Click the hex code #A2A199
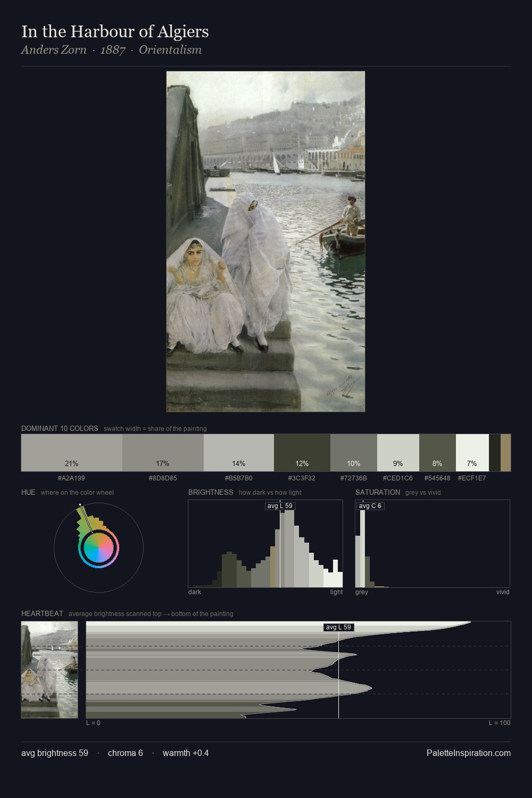Image resolution: width=532 pixels, height=798 pixels. coord(71,478)
